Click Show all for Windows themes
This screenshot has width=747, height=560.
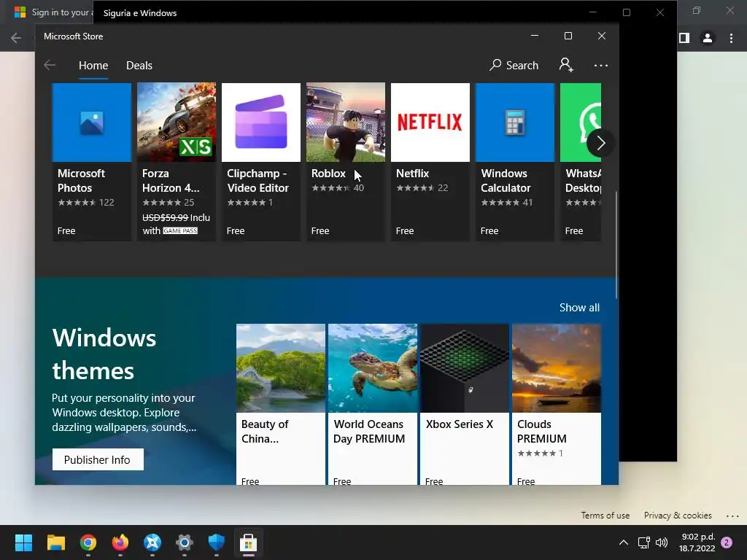pos(579,308)
